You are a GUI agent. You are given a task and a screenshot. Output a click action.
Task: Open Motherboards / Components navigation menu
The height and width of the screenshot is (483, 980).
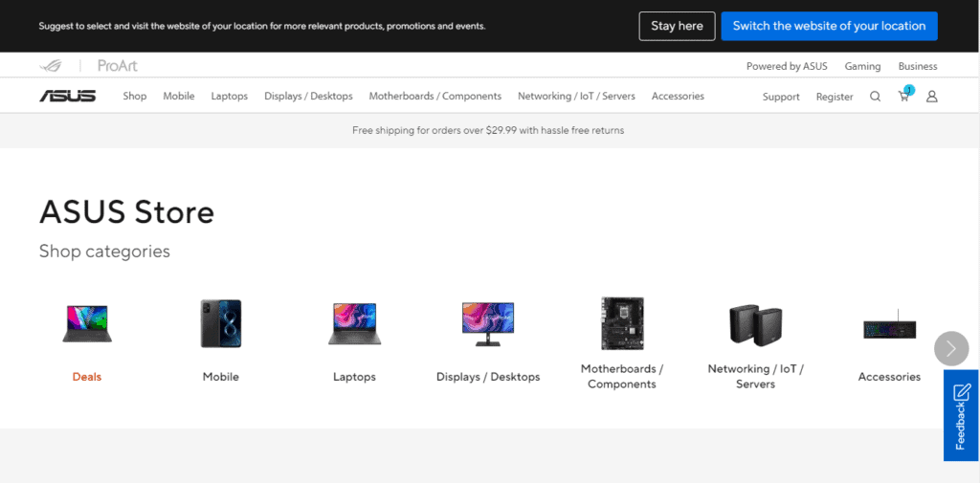pyautogui.click(x=435, y=97)
